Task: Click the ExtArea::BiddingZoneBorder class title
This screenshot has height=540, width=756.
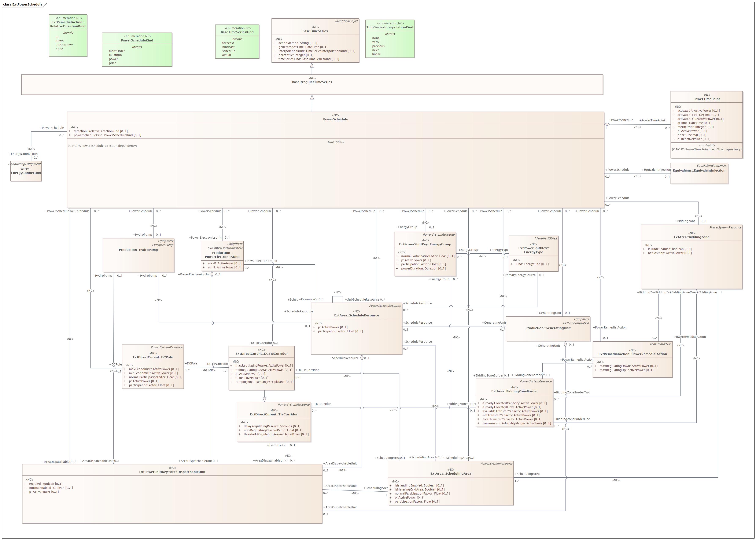Action: (514, 391)
